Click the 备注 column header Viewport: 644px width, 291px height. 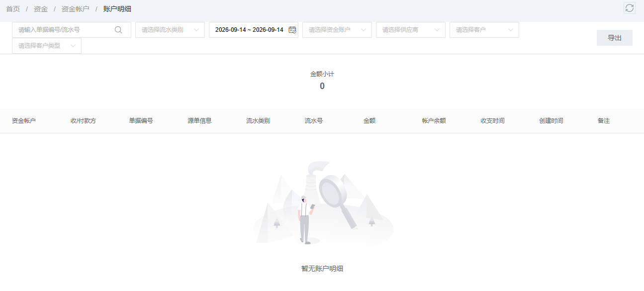604,121
